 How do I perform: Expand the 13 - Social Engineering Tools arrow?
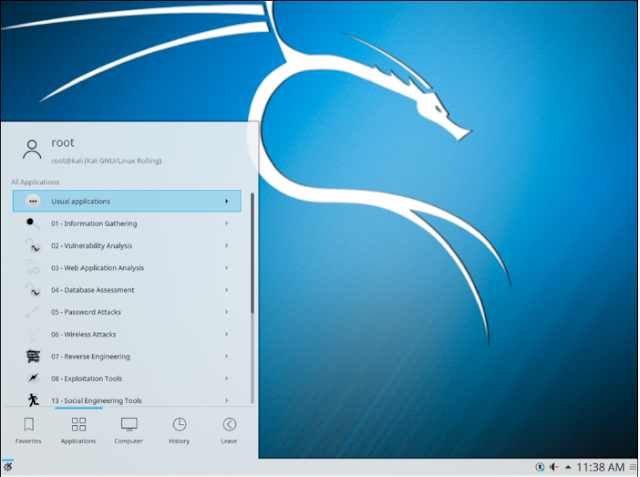pyautogui.click(x=227, y=400)
